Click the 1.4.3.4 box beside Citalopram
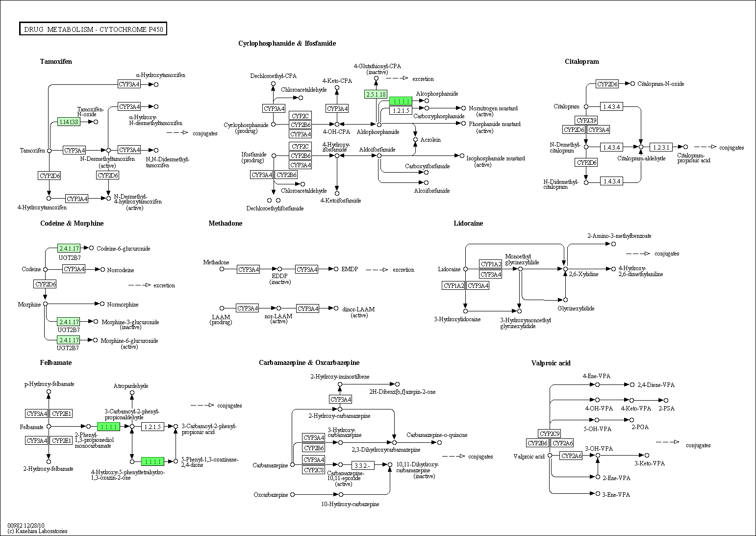 tap(612, 106)
